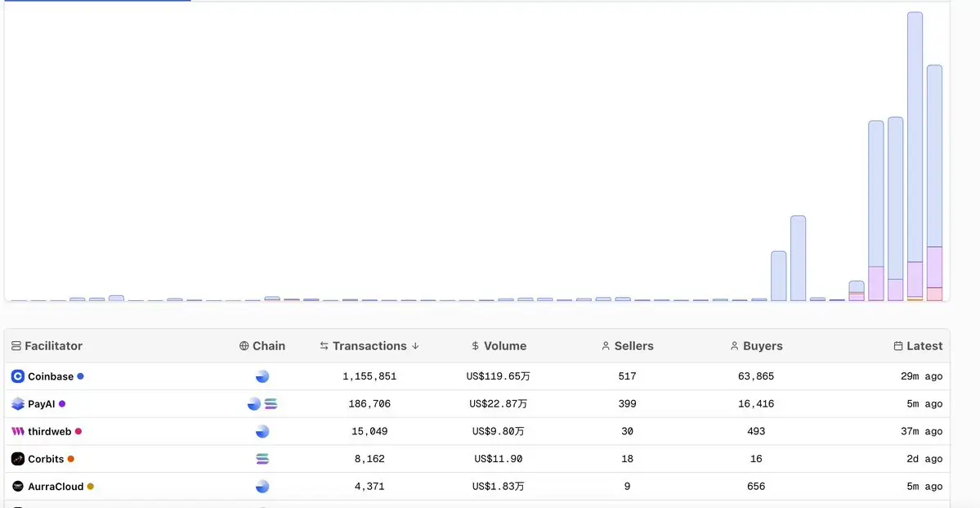Click the swap arrows icon next to Transactions
The image size is (980, 508).
coord(324,346)
